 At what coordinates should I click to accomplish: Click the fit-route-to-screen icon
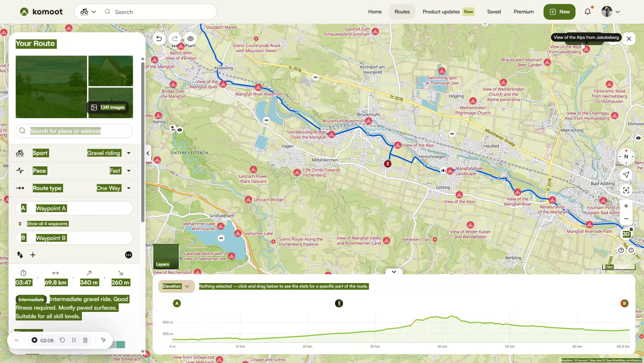(x=626, y=190)
